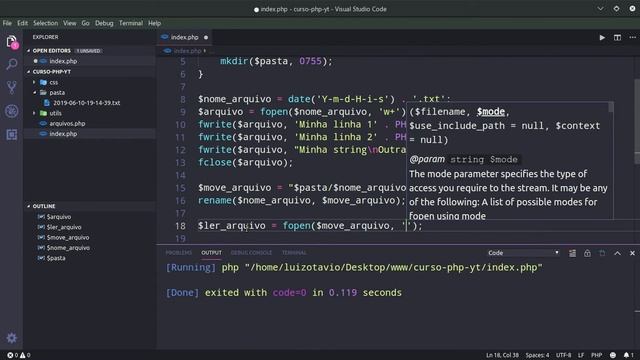Open the Source Control view
Viewport: 640px width, 360px height.
coord(11,87)
